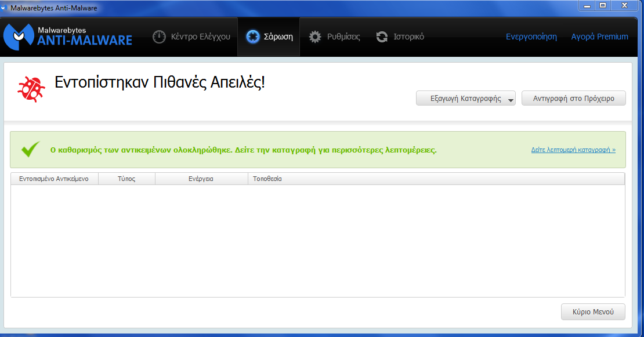Click the Κύριο Μενού button

pos(593,312)
